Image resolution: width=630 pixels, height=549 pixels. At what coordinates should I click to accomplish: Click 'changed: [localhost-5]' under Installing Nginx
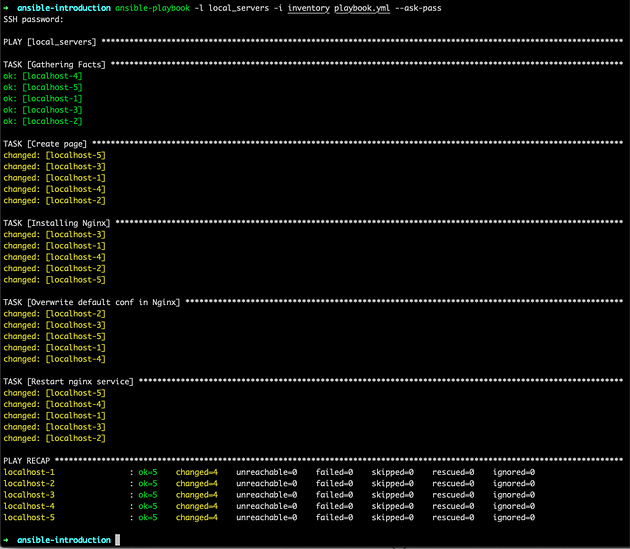pyautogui.click(x=54, y=280)
